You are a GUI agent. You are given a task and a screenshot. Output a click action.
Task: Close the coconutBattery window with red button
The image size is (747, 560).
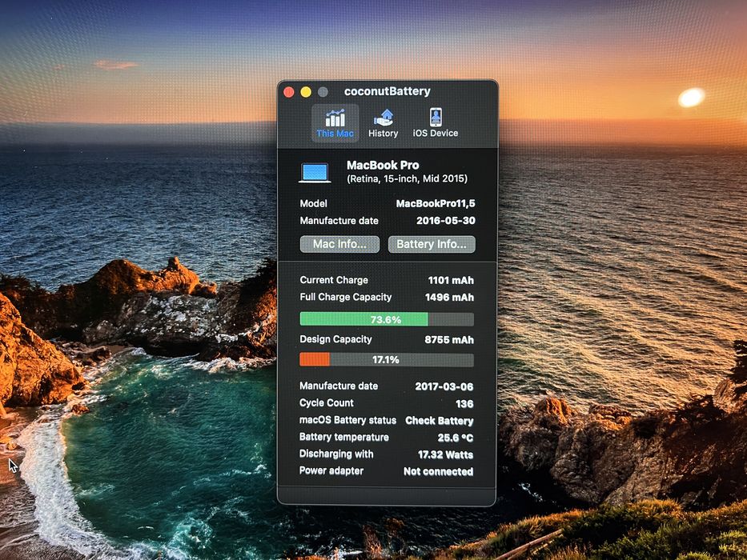[x=289, y=92]
